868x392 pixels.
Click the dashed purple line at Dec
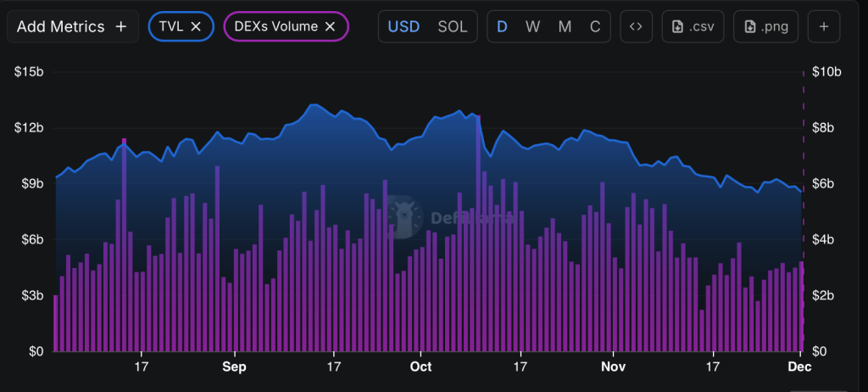803,170
